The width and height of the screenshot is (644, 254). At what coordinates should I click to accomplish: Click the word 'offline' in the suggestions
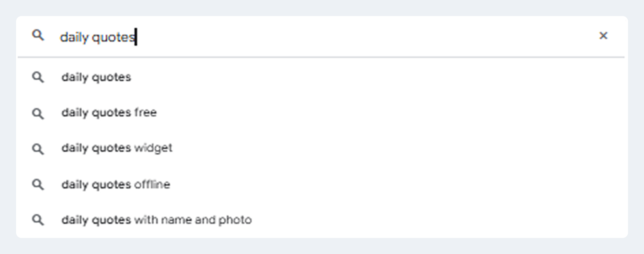coord(152,185)
